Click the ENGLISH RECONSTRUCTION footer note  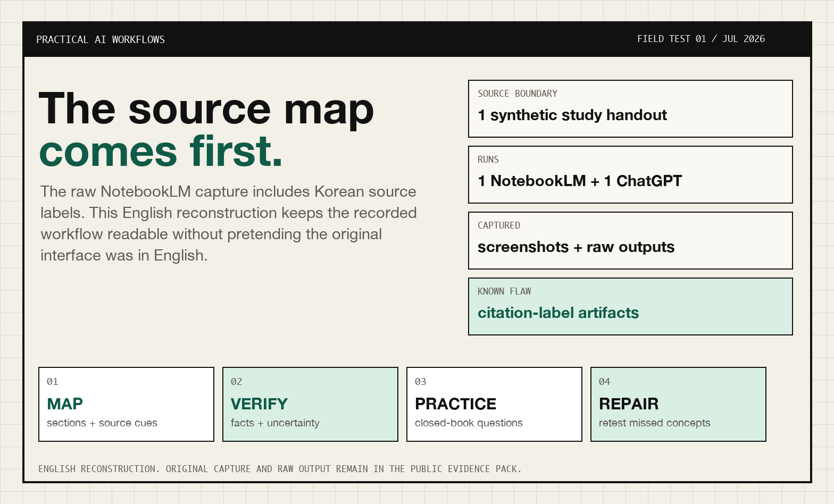[x=280, y=469]
